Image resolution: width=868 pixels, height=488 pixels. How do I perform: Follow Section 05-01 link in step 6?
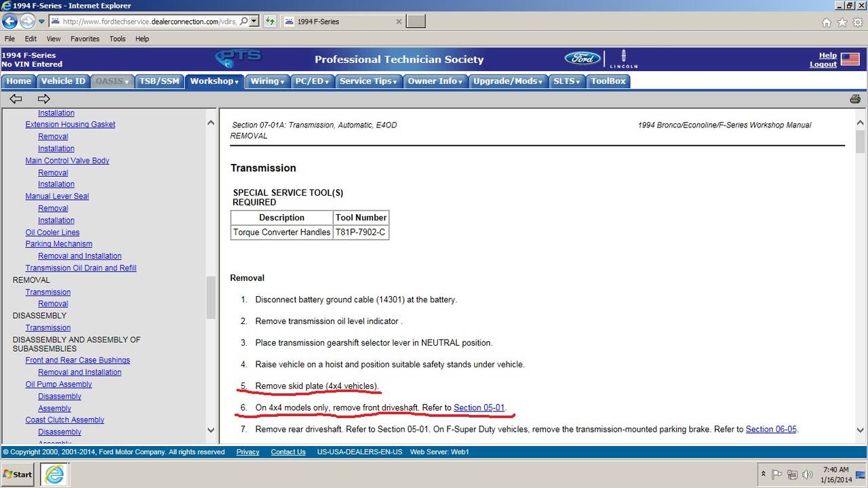(x=479, y=408)
